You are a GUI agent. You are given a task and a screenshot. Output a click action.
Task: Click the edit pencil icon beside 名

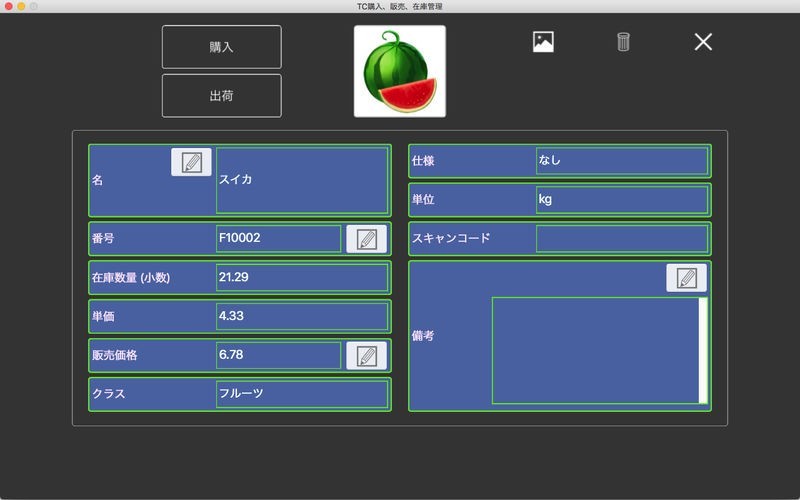pyautogui.click(x=191, y=162)
